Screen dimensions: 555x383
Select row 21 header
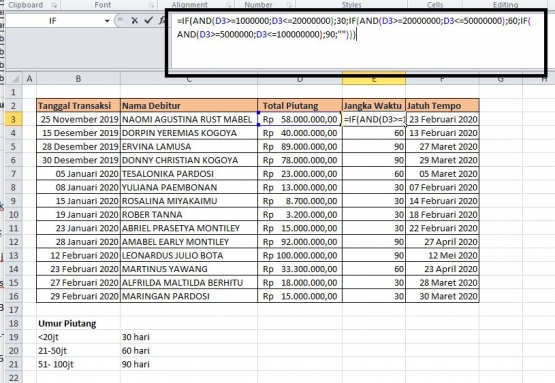tap(13, 364)
